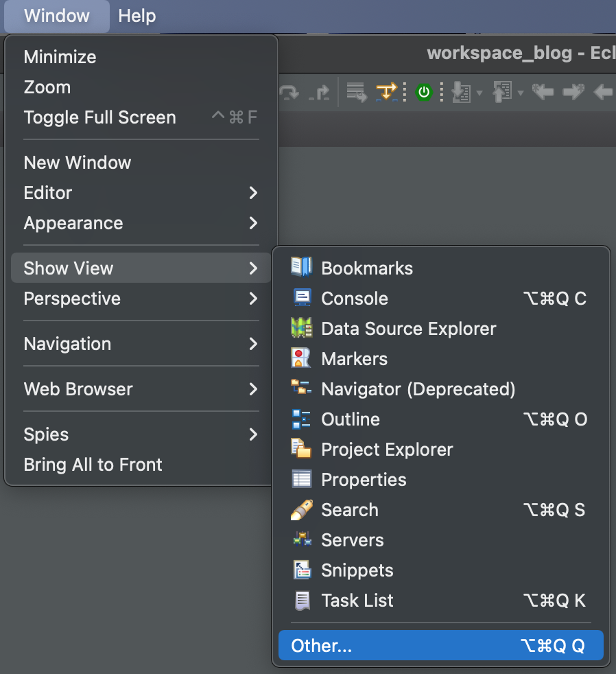Screen dimensions: 616x674
Task: Click the Back navigation arrow icon
Action: pos(603,92)
